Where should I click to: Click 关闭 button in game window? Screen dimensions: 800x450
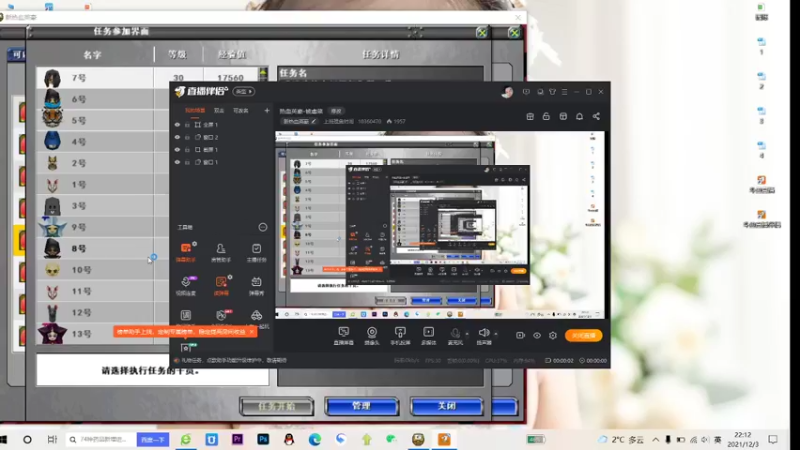click(x=446, y=406)
